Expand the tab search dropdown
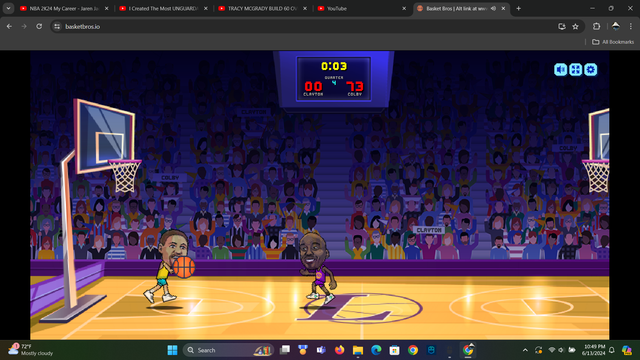The height and width of the screenshot is (360, 640). 8,8
